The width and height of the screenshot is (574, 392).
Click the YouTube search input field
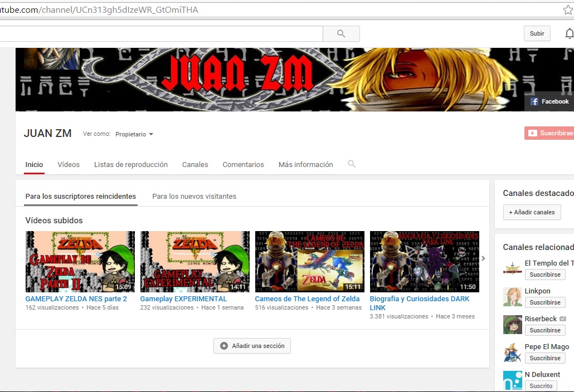click(x=161, y=33)
